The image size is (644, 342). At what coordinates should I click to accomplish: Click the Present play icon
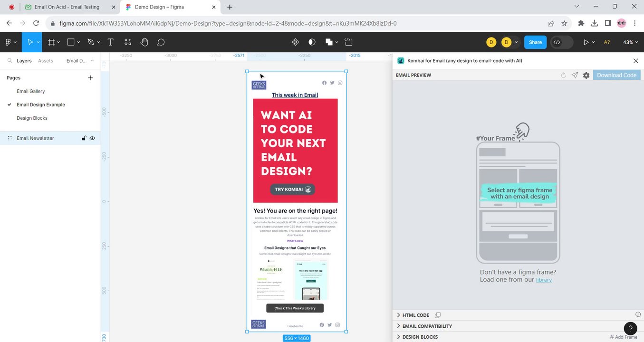coord(586,42)
